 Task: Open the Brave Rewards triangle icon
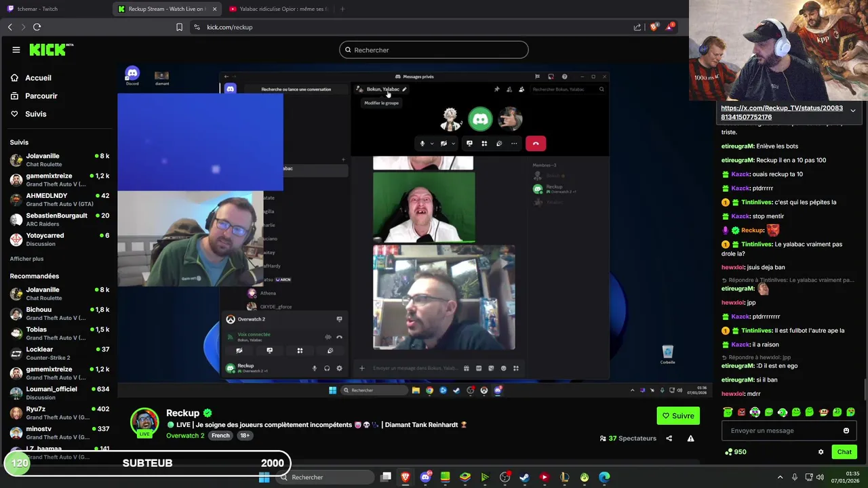pos(670,27)
